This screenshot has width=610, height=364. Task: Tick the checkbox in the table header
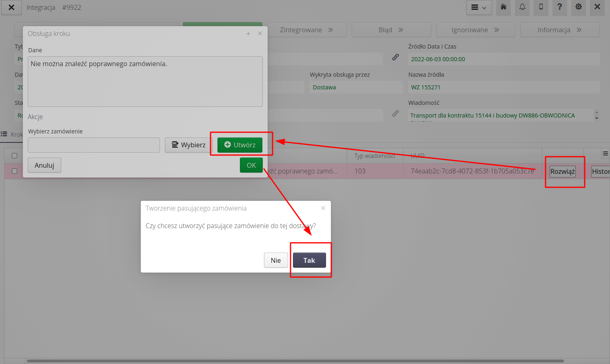pos(14,155)
